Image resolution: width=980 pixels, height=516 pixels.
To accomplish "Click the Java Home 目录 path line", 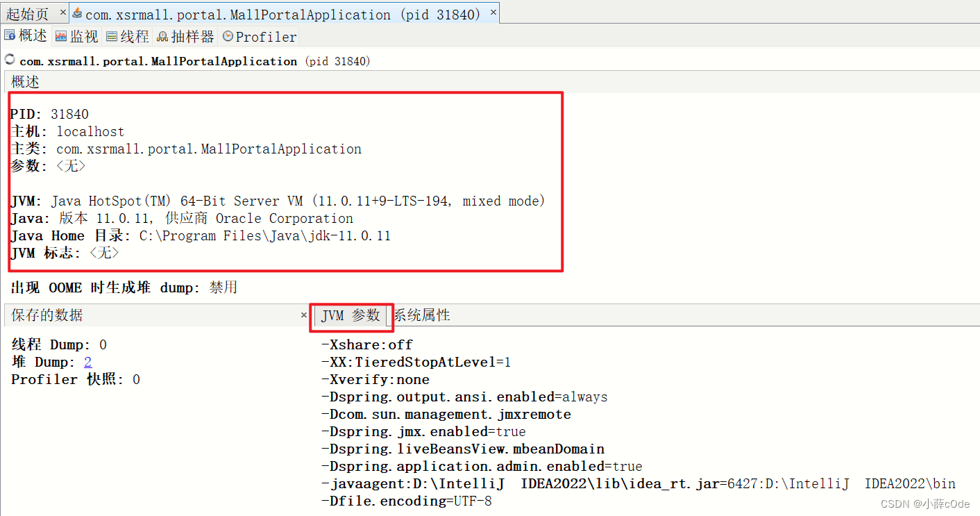I will click(x=201, y=235).
